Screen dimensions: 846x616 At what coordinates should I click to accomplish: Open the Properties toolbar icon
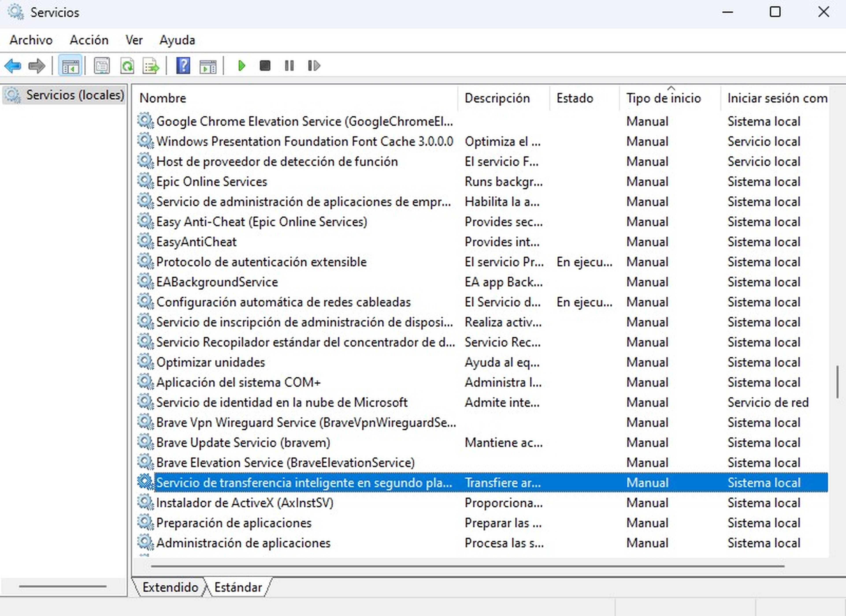[102, 66]
